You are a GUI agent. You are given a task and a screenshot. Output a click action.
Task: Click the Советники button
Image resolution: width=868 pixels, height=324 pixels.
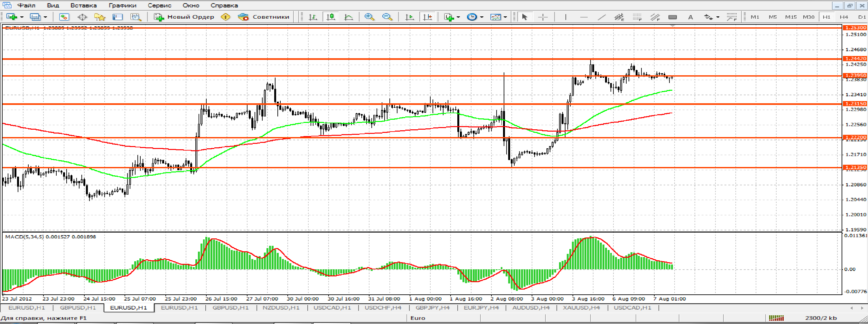264,17
